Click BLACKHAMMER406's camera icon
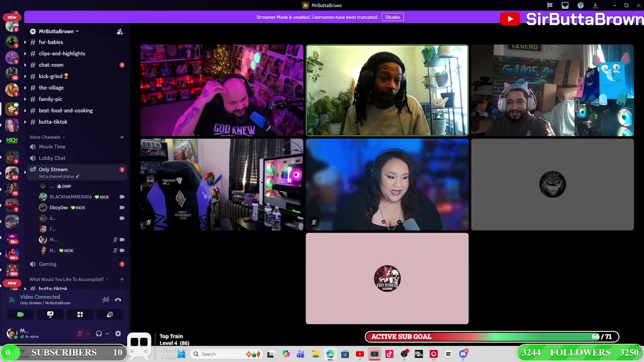 [x=122, y=197]
